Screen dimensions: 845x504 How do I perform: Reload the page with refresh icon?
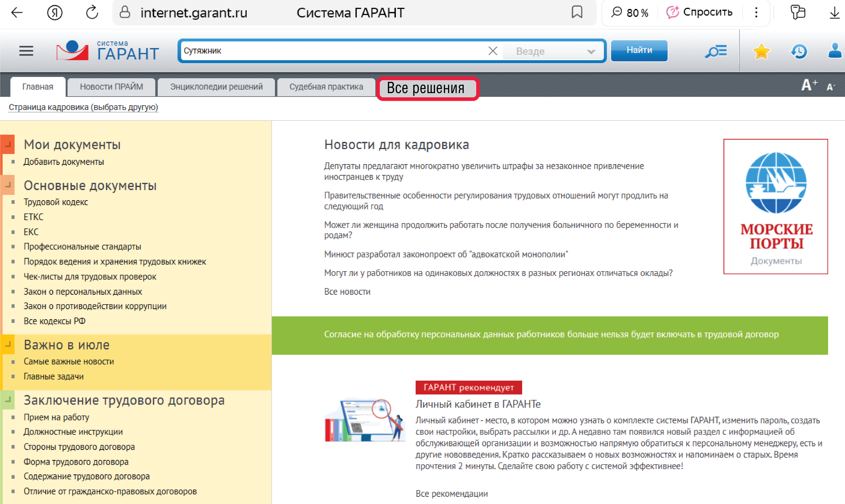[x=92, y=13]
